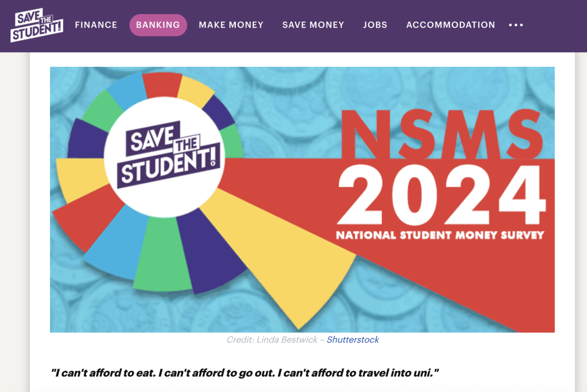Click the red segment atop the rosette
The height and width of the screenshot is (392, 587).
(162, 84)
